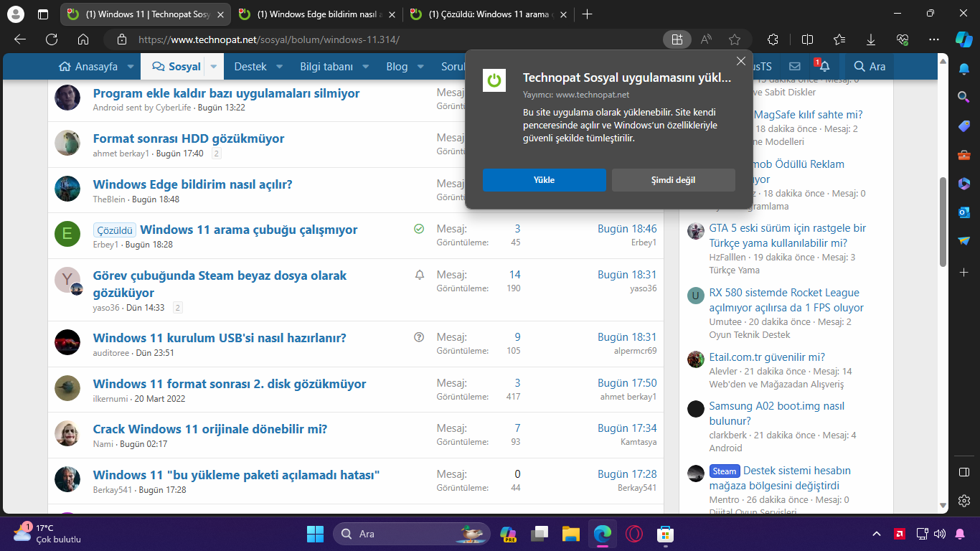This screenshot has height=551, width=980.
Task: Open the Destek navigation item
Action: tap(250, 67)
